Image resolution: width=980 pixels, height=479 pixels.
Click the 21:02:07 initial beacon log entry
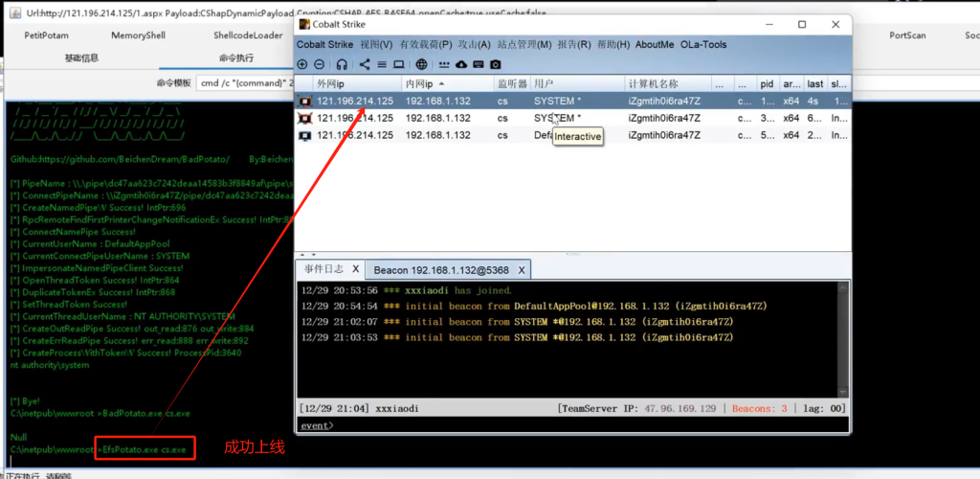(517, 322)
